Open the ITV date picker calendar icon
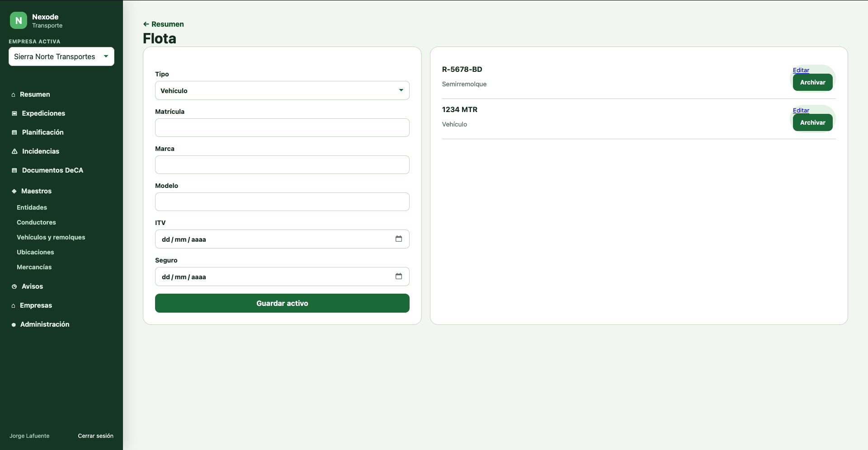Screen dimensions: 868x450 click(x=399, y=239)
